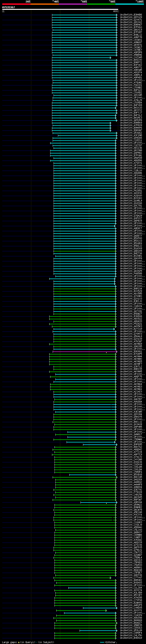This screenshot has height=644, width=146.
Task: Open hit UniRef100_Q9SIK2
Action: [x=131, y=22]
